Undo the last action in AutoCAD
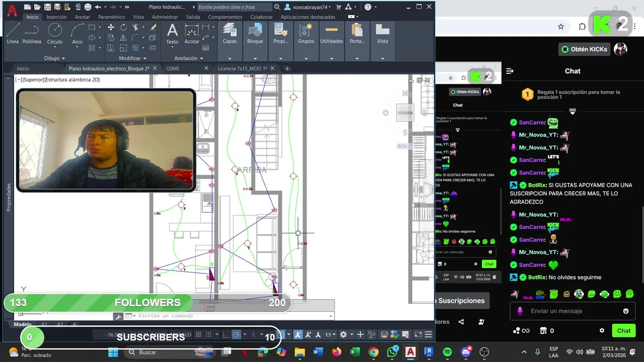Screen dimensions: 644x362 98,7
